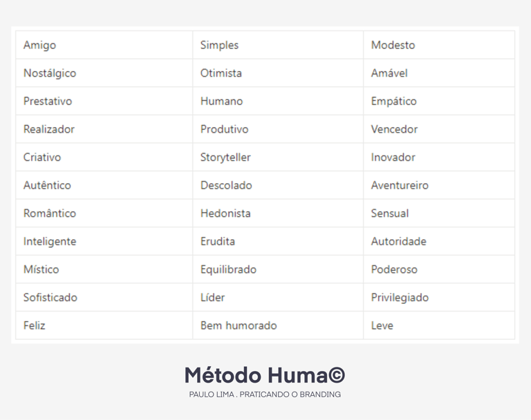Click the Amigo cell in the table
Viewport: 531px width, 420px height.
pos(40,45)
